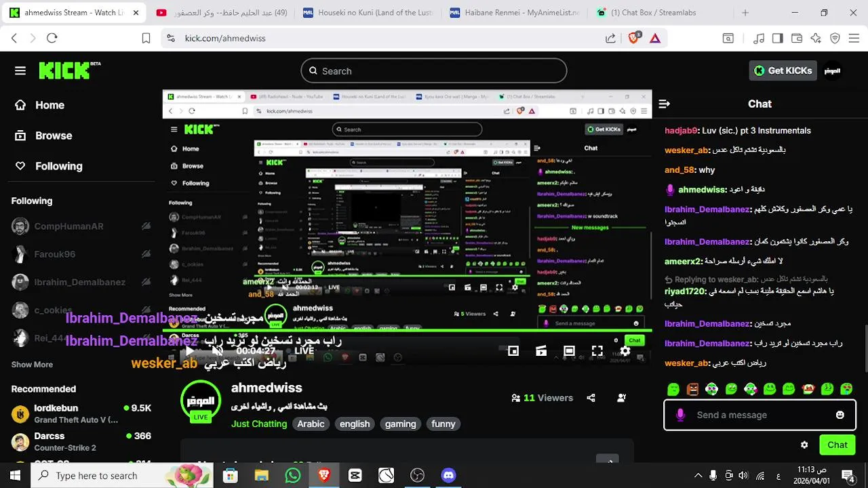Open chat settings gear icon

tap(804, 445)
